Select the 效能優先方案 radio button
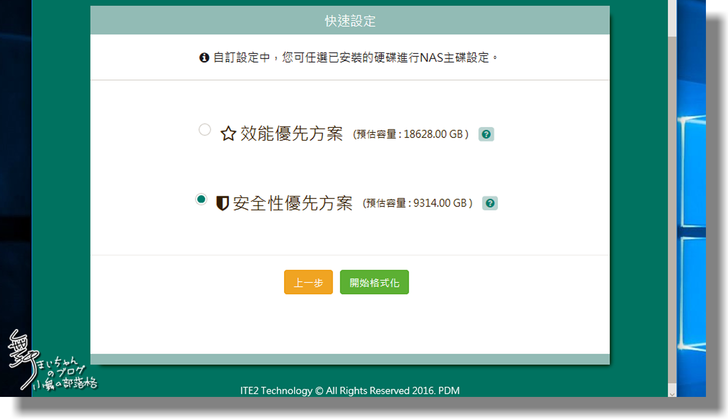Screen dimensions: 728x419 tap(204, 130)
